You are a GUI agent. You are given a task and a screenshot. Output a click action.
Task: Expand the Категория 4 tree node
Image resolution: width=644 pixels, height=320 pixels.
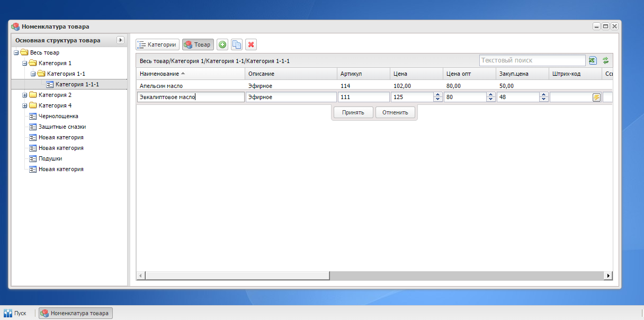click(x=24, y=106)
